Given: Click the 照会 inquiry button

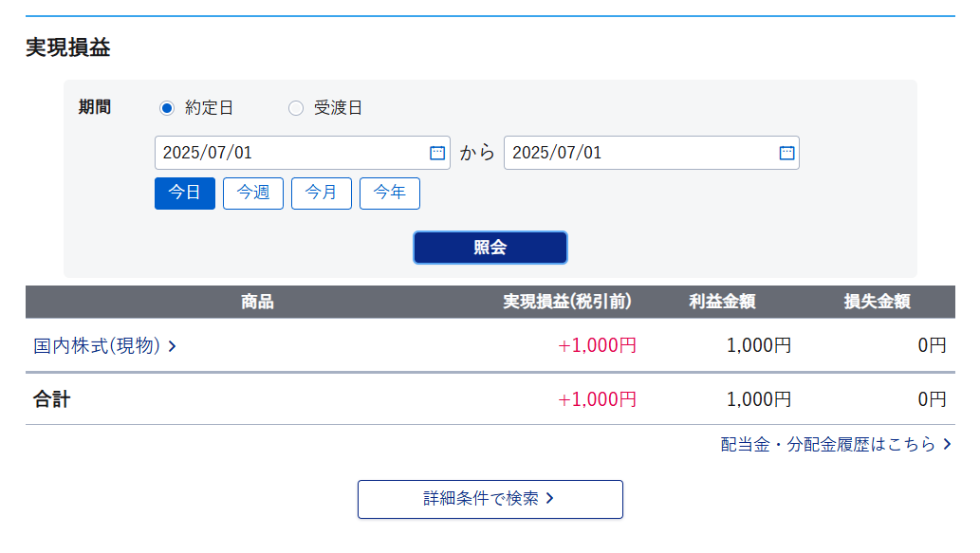Looking at the screenshot, I should pyautogui.click(x=490, y=248).
